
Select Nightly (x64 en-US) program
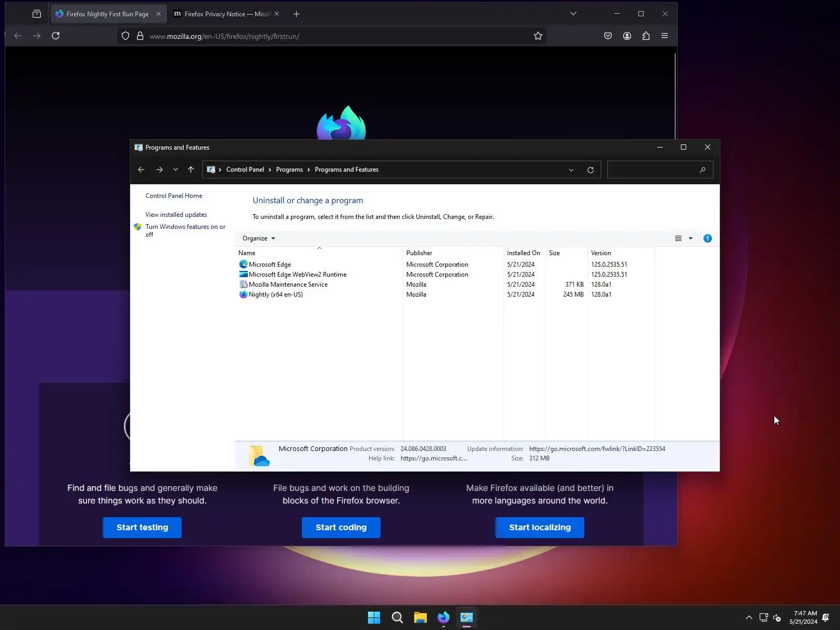[x=446, y=295]
